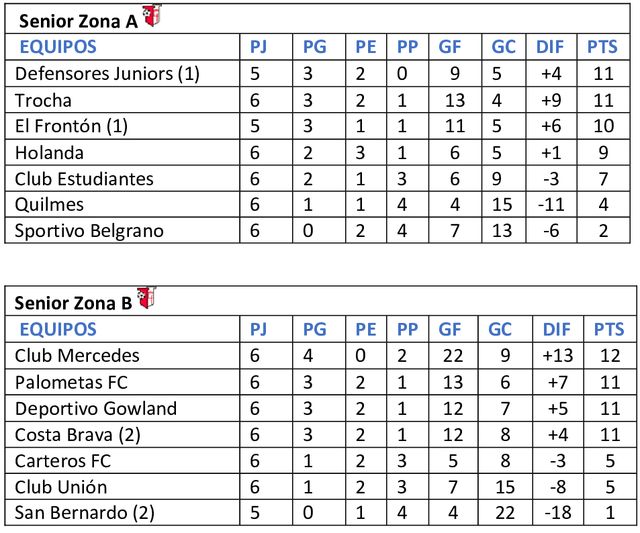The image size is (640, 533).
Task: Click the Carteros FC team cell
Action: coord(63,460)
